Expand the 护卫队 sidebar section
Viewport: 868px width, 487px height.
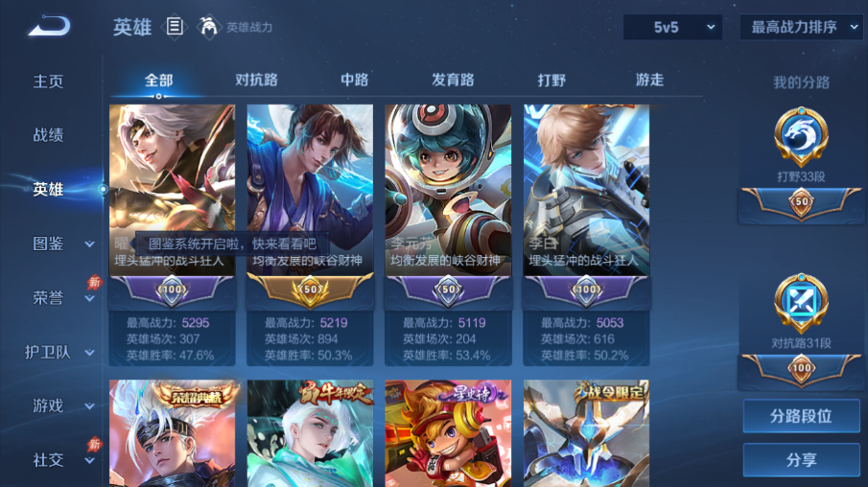coord(90,353)
